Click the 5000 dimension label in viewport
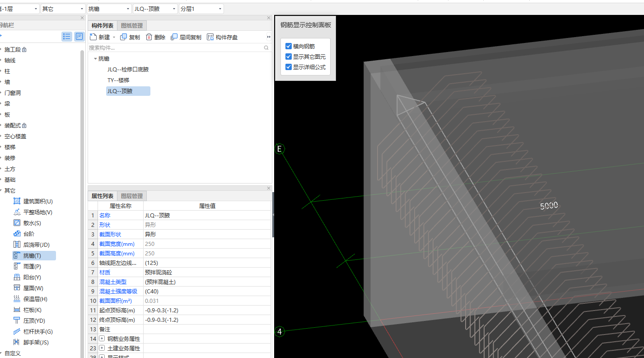This screenshot has height=358, width=644. [549, 206]
